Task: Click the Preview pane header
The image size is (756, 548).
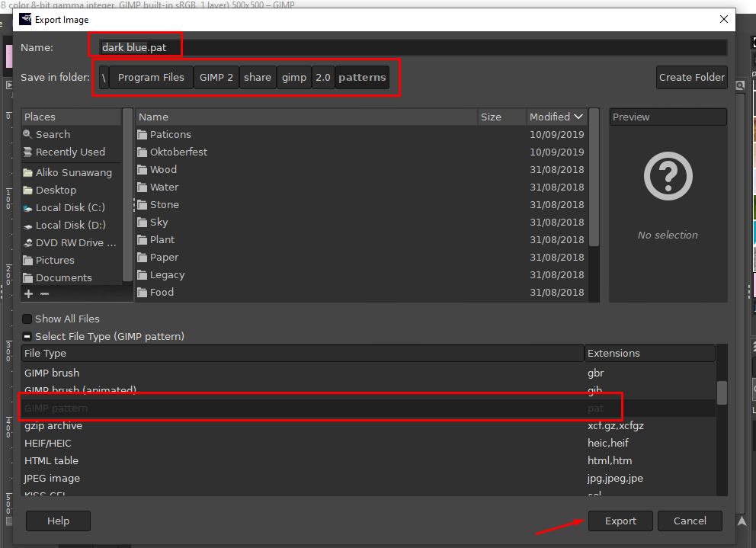Action: click(x=668, y=117)
